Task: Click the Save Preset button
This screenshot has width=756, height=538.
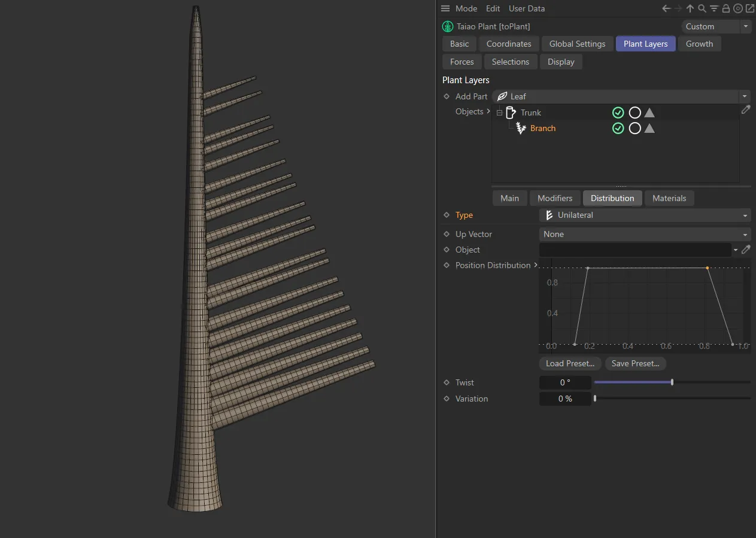Action: (x=635, y=363)
